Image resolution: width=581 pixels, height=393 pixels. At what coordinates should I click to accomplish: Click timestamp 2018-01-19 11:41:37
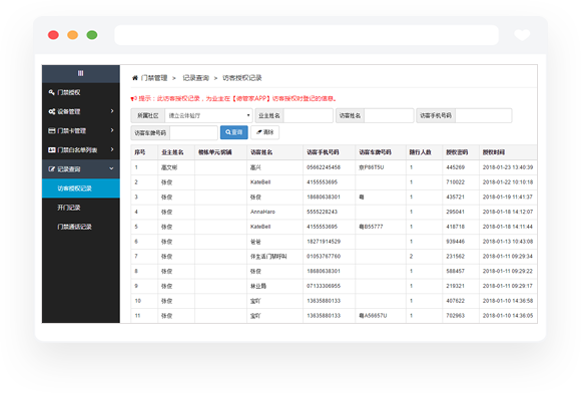click(508, 197)
